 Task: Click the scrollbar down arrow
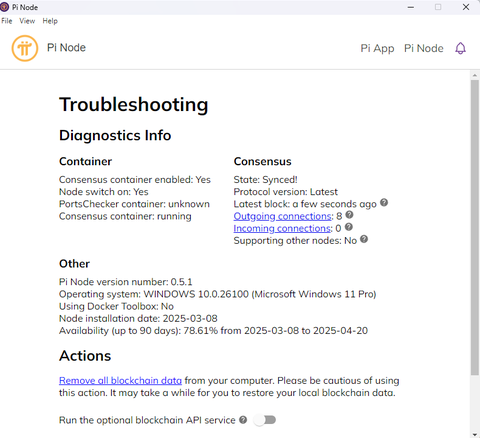pyautogui.click(x=475, y=435)
